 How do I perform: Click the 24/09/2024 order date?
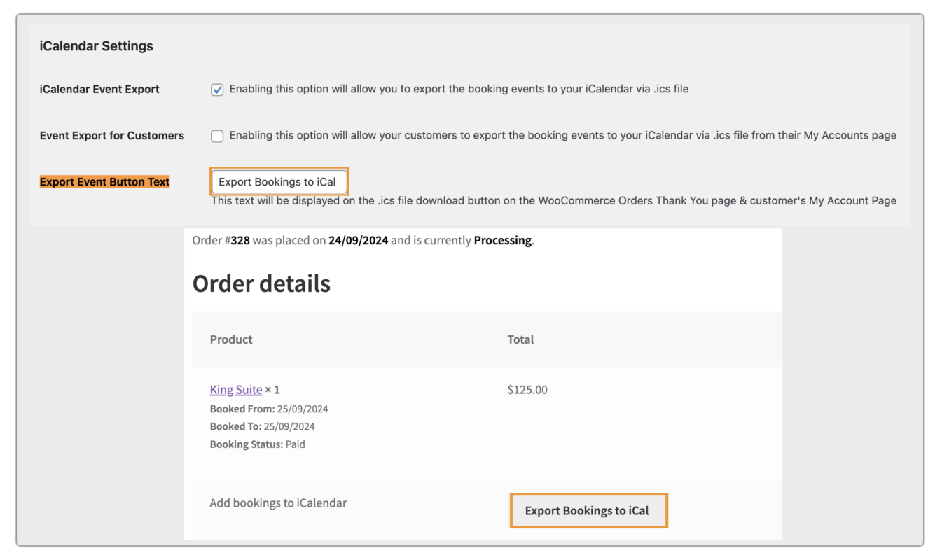click(358, 240)
